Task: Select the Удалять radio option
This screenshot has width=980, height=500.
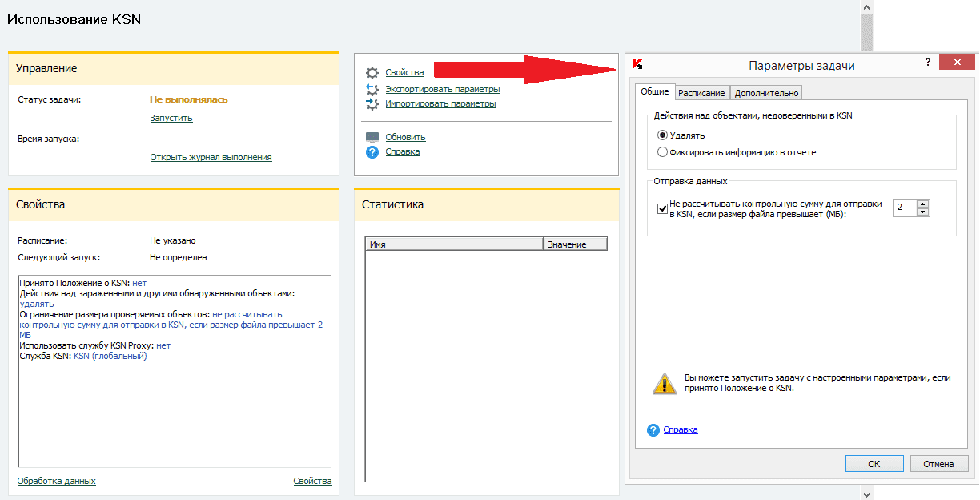Action: pyautogui.click(x=662, y=135)
